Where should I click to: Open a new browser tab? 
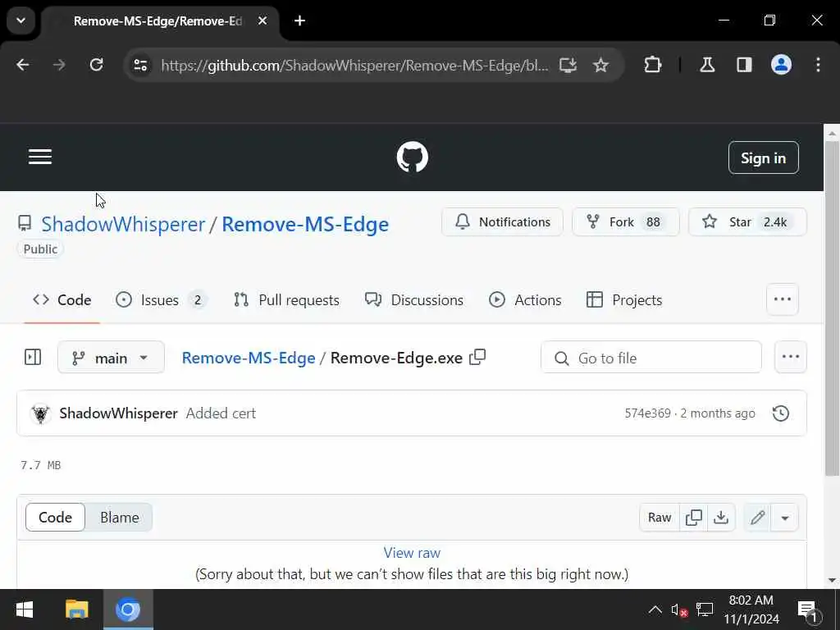[x=300, y=21]
